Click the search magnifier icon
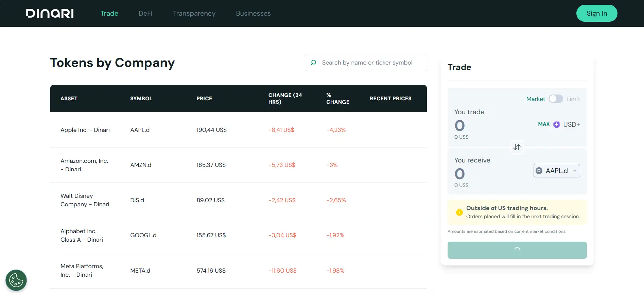Image resolution: width=644 pixels, height=293 pixels. click(313, 63)
